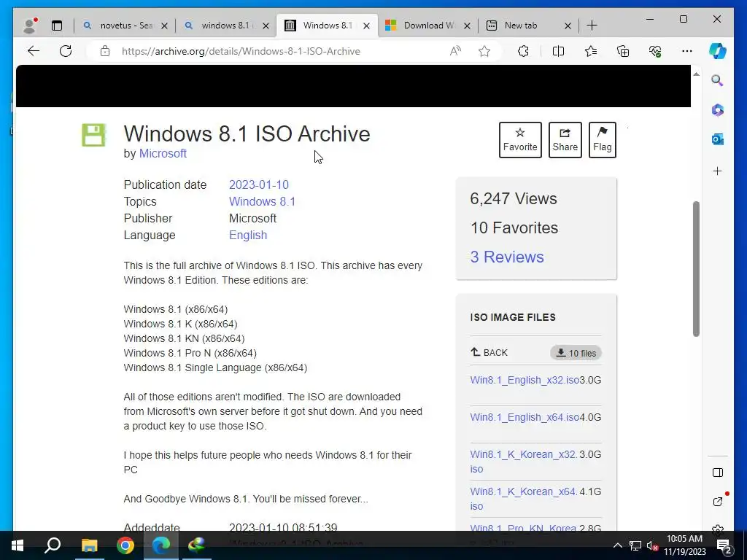The height and width of the screenshot is (560, 747).
Task: Open sidebar search icon
Action: pyautogui.click(x=718, y=80)
